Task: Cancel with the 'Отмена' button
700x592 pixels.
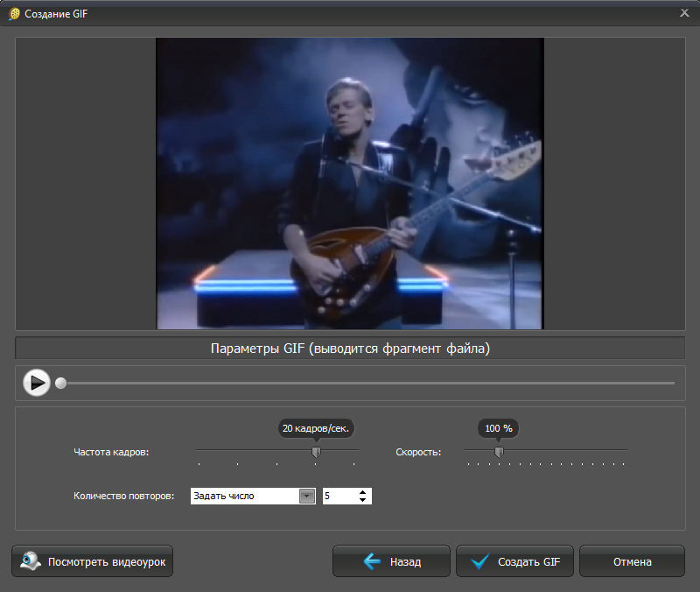Action: coord(632,561)
